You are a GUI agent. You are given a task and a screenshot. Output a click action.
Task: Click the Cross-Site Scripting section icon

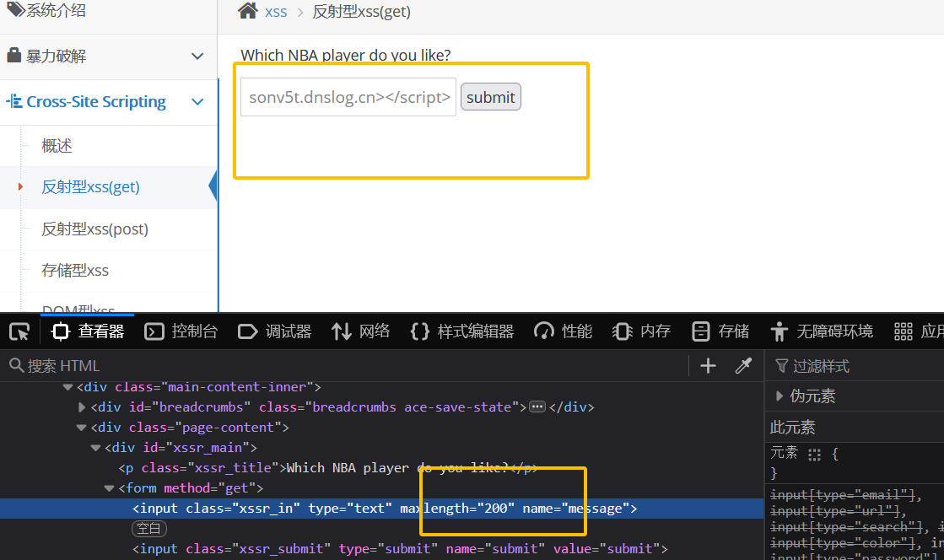(x=14, y=101)
